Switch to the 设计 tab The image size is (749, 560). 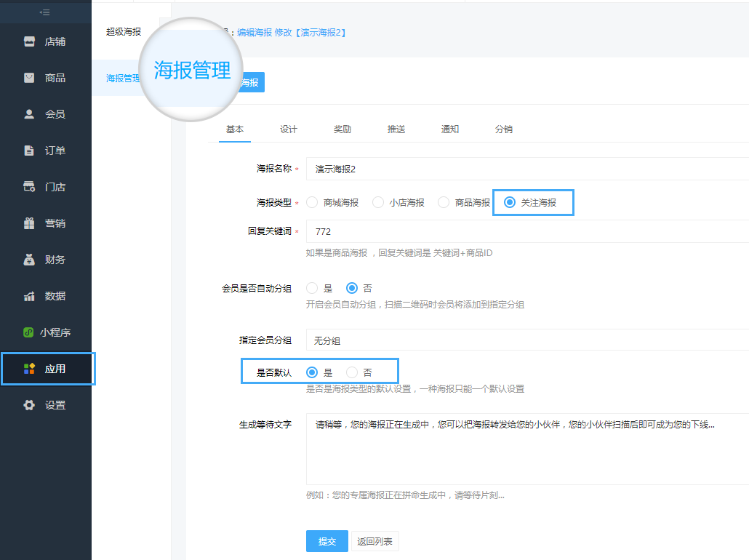(289, 129)
